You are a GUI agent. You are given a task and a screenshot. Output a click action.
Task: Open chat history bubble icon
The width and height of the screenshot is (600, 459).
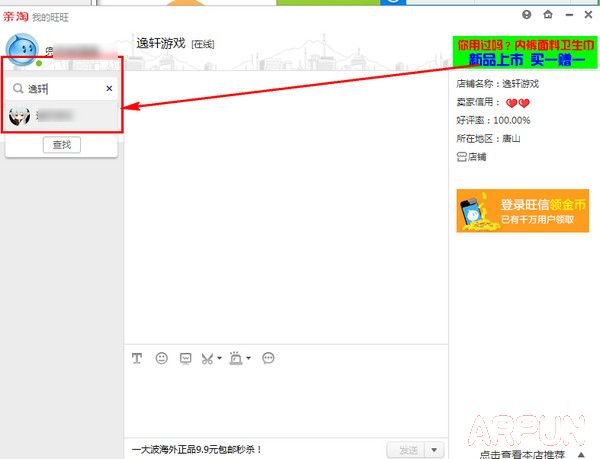tap(268, 358)
